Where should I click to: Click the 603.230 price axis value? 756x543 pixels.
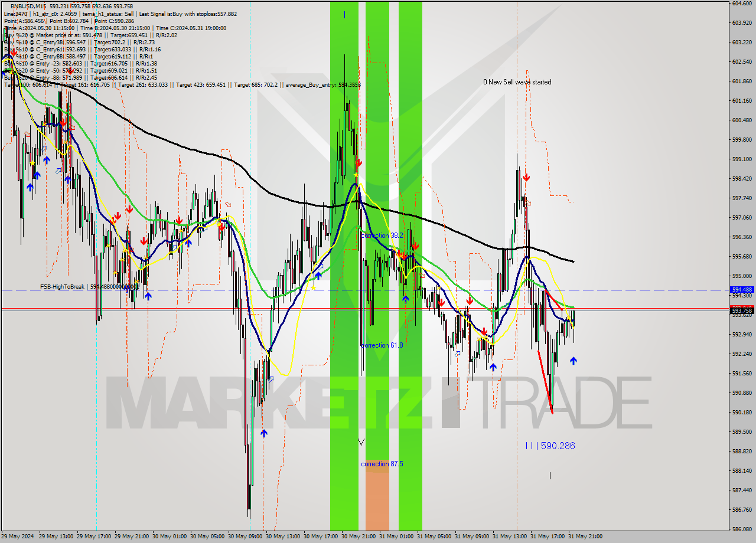741,42
